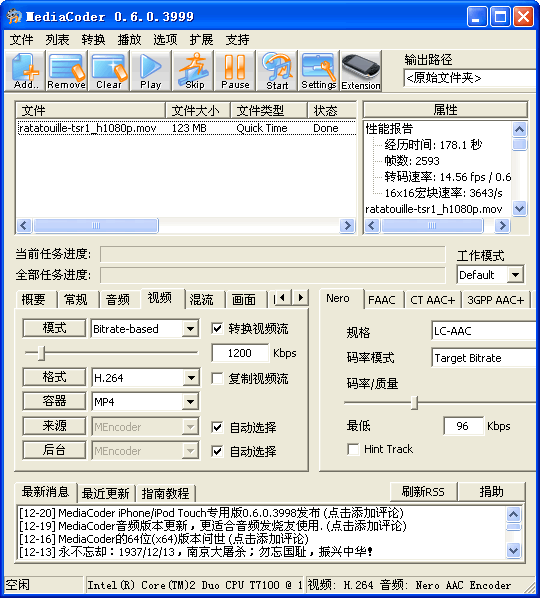Open Settings from the toolbar
540x598 pixels.
click(x=319, y=71)
